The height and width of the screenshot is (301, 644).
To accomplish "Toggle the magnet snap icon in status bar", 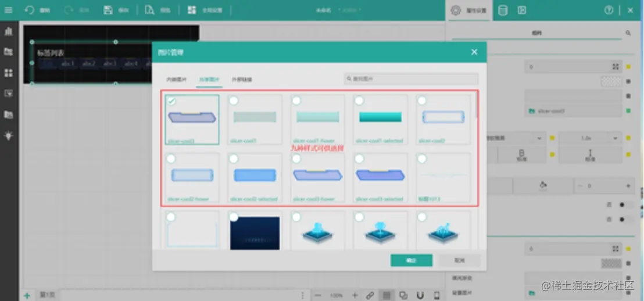I will coord(420,295).
